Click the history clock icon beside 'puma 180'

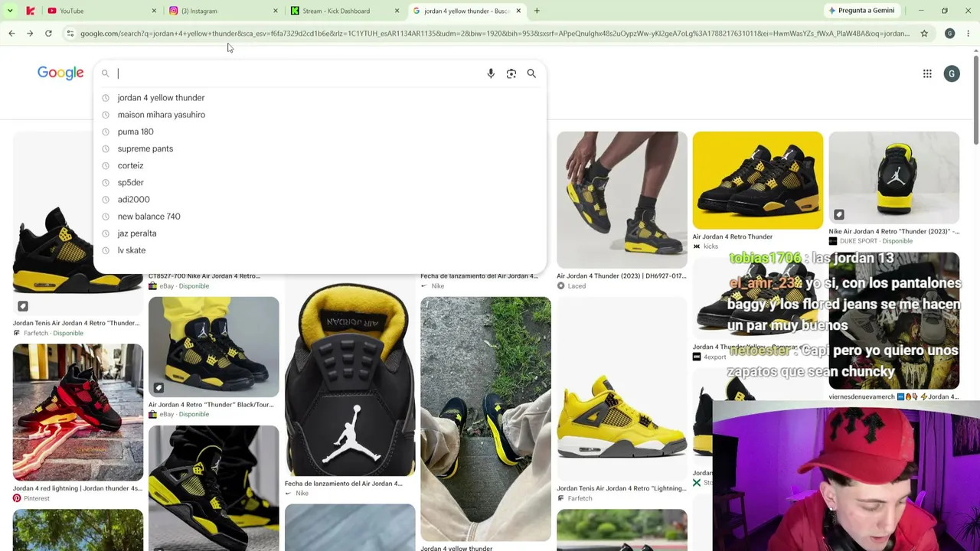106,132
